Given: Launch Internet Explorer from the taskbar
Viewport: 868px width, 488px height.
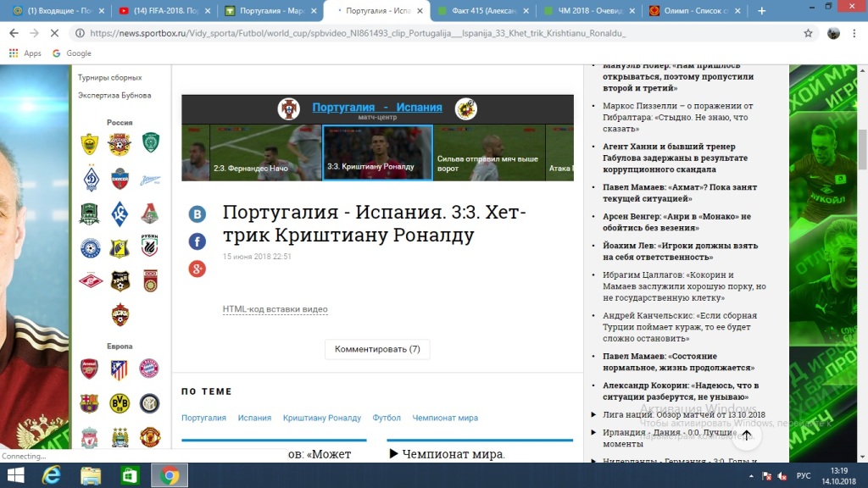Looking at the screenshot, I should pyautogui.click(x=52, y=475).
